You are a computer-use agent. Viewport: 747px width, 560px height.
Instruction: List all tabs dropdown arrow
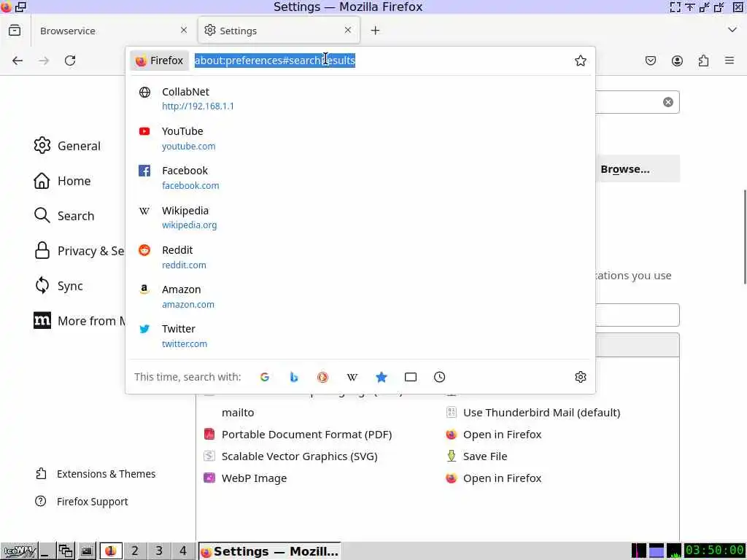[x=732, y=30]
